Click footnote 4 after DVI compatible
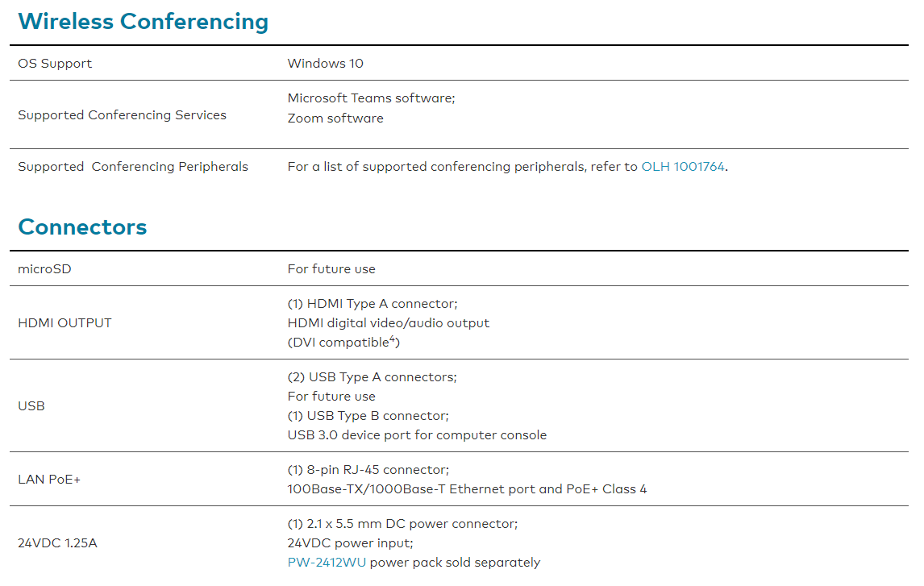 tap(393, 339)
